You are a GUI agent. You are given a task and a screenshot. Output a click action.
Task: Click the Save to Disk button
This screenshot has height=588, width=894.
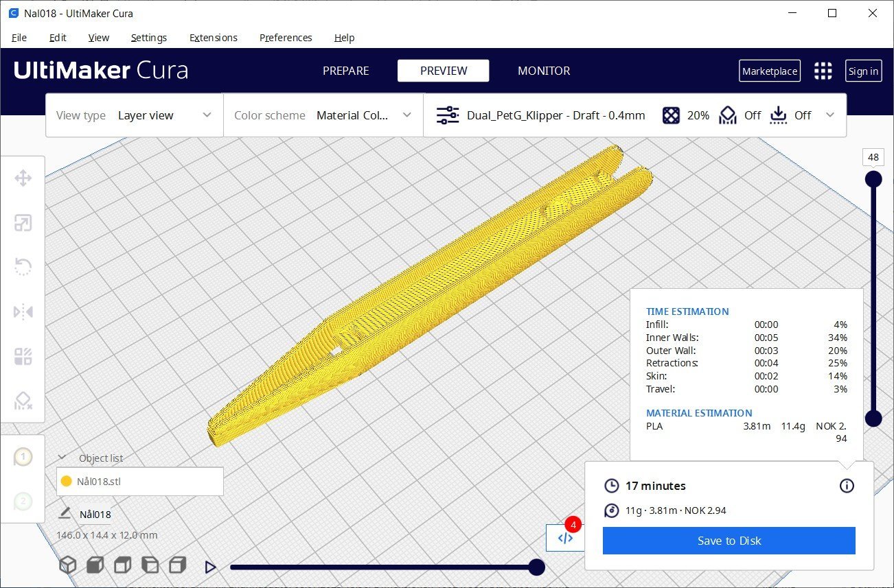729,541
